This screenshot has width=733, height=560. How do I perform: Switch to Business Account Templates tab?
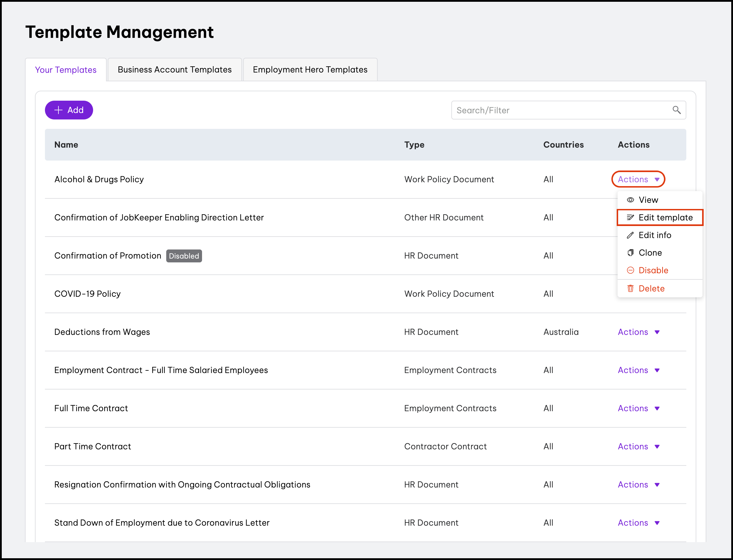(174, 70)
